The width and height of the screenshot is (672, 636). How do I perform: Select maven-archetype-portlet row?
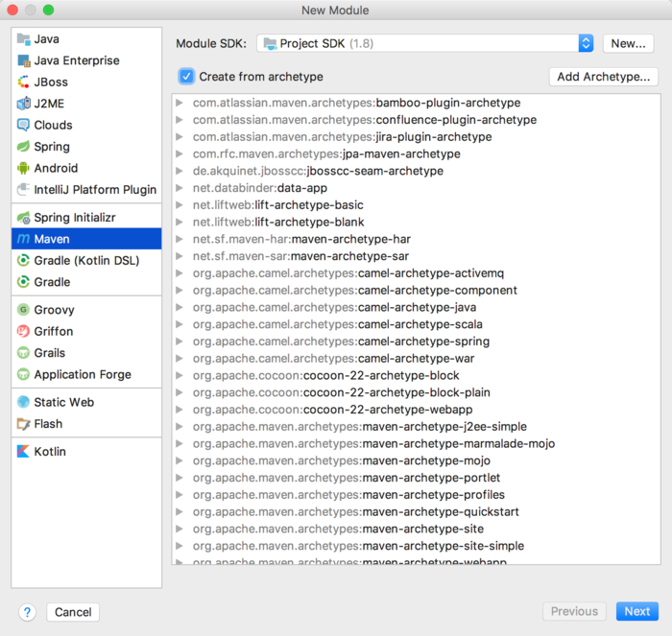(x=416, y=478)
